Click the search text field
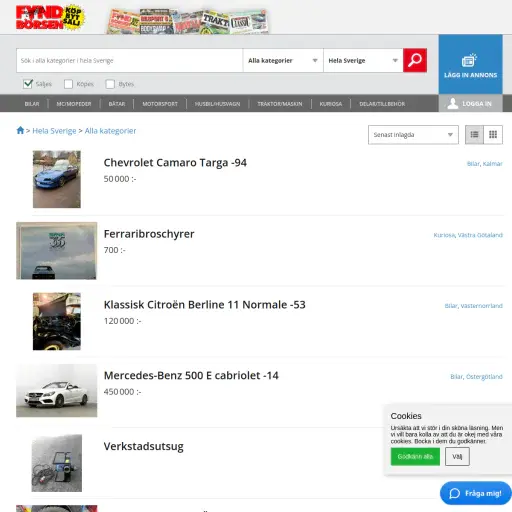Viewport: 512px width, 512px height. click(x=130, y=60)
